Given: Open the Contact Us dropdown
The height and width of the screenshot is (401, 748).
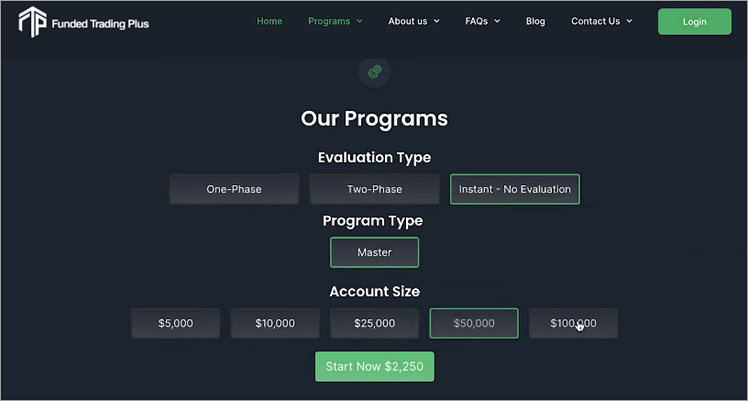Looking at the screenshot, I should [601, 21].
